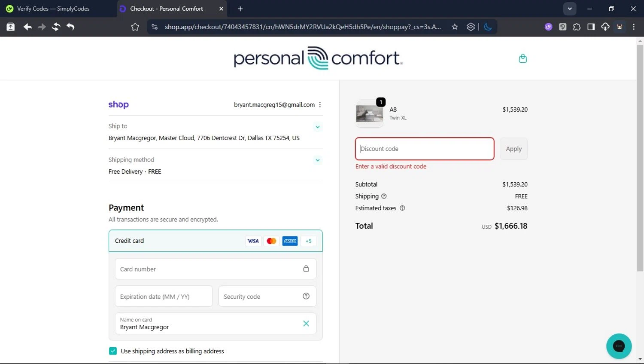Expand the Shipping method chevron

tap(318, 160)
